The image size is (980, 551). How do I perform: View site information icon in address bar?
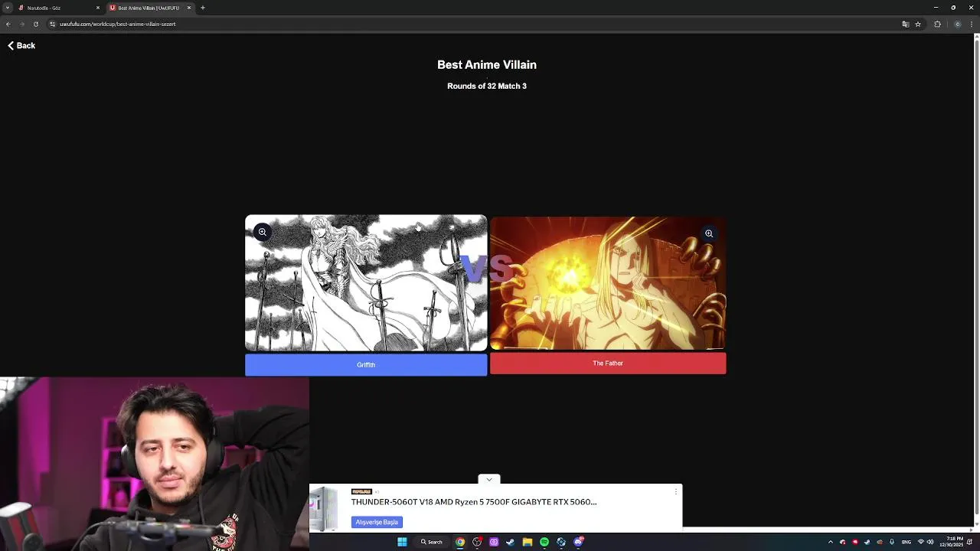tap(52, 24)
